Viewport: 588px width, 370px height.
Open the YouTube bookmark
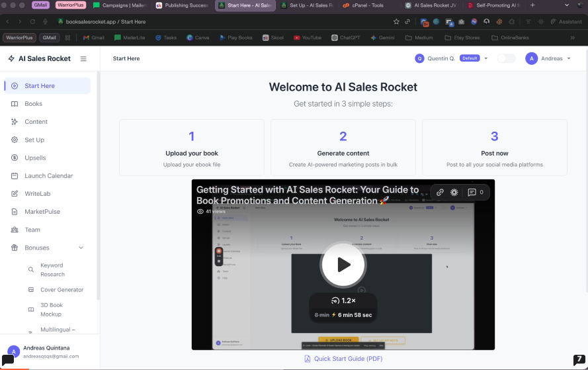(x=308, y=38)
